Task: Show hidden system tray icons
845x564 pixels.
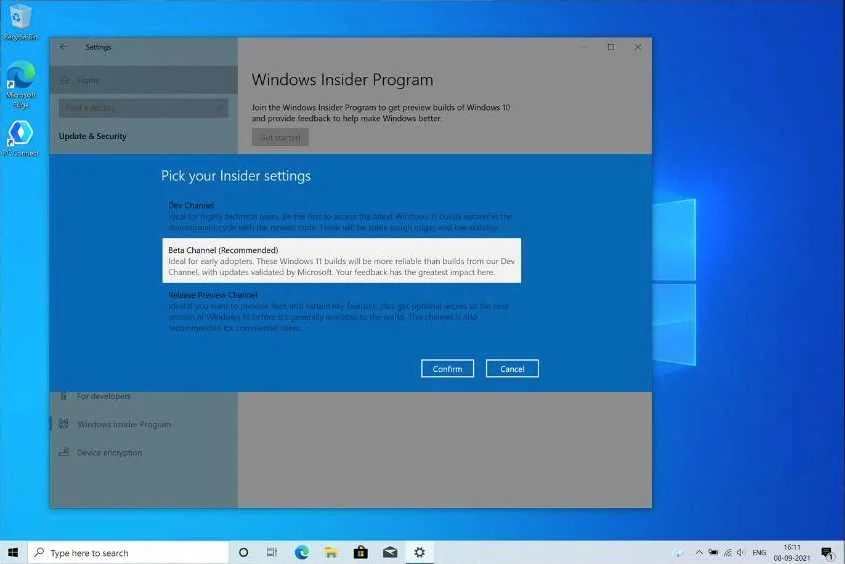Action: [x=699, y=552]
